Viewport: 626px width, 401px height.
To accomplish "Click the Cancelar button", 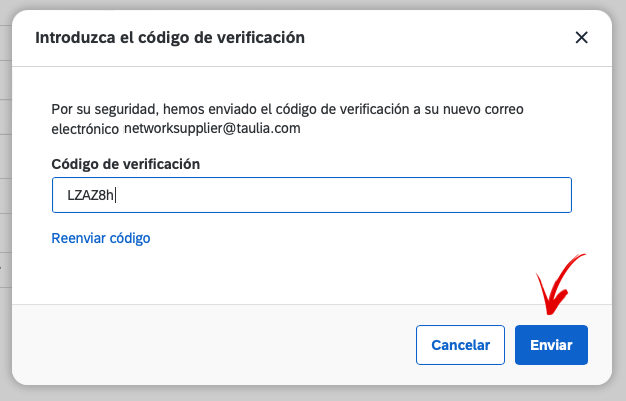I will (460, 345).
